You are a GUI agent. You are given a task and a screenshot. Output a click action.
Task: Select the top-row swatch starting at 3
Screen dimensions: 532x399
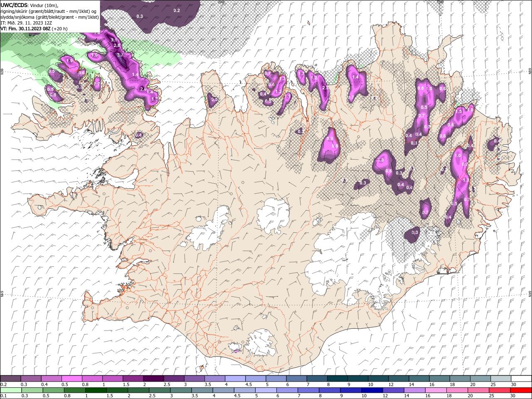[194, 379]
